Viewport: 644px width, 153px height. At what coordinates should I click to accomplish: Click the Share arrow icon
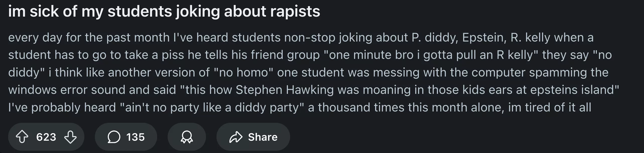tap(236, 137)
